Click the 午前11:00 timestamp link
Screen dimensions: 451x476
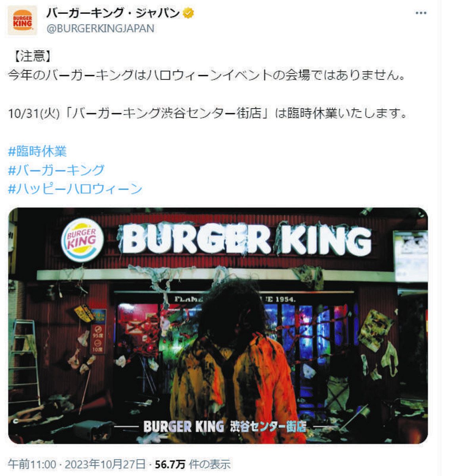click(32, 464)
